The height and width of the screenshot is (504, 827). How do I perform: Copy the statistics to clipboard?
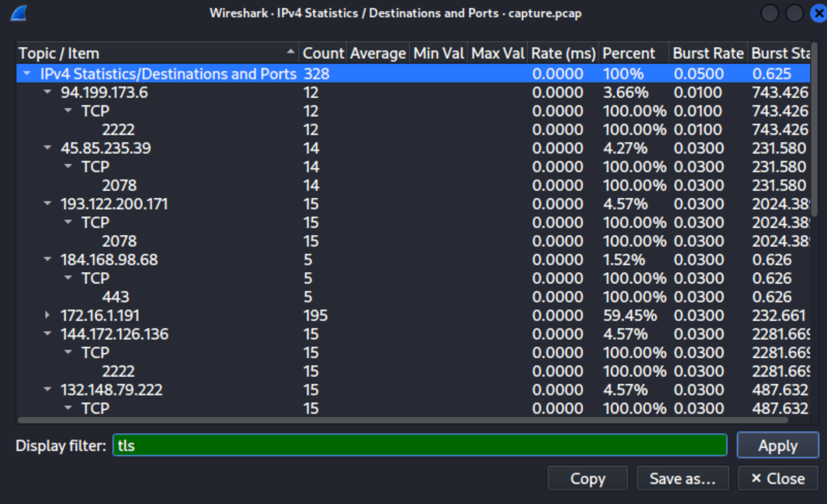(x=588, y=478)
